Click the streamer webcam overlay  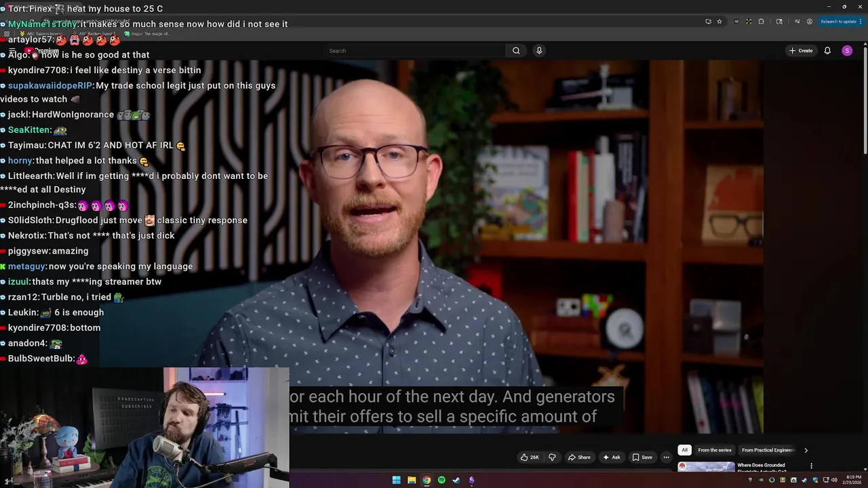144,428
